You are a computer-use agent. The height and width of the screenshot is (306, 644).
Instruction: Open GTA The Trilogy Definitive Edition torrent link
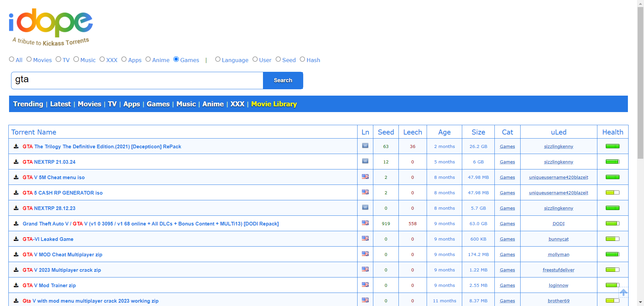[102, 147]
